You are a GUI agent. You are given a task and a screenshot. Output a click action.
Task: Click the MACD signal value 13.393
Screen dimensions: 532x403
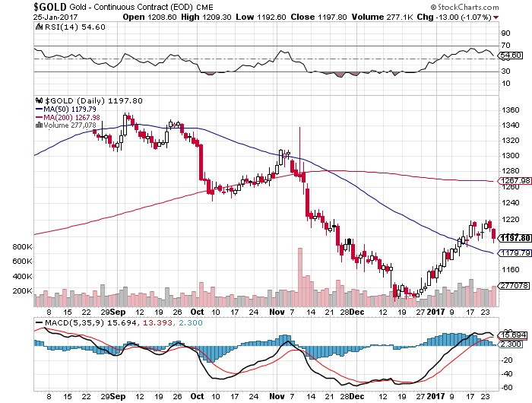click(157, 322)
